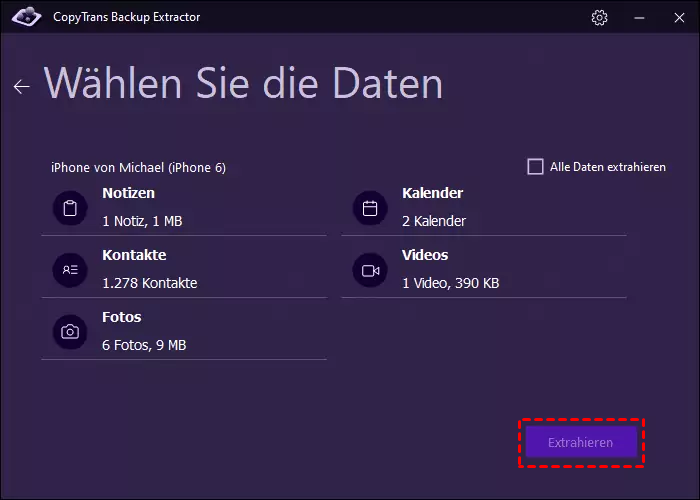Choose the Fotos camera icon
The width and height of the screenshot is (700, 500).
point(70,332)
